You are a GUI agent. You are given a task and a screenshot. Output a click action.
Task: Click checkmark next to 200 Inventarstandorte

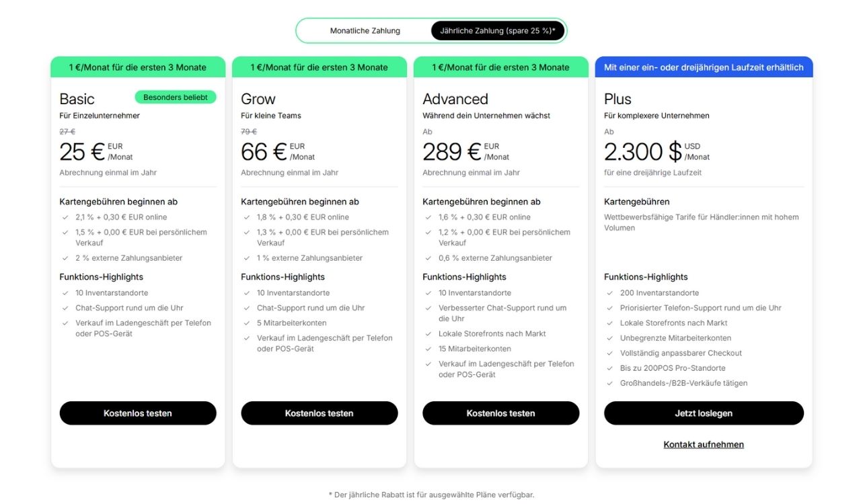pyautogui.click(x=610, y=293)
